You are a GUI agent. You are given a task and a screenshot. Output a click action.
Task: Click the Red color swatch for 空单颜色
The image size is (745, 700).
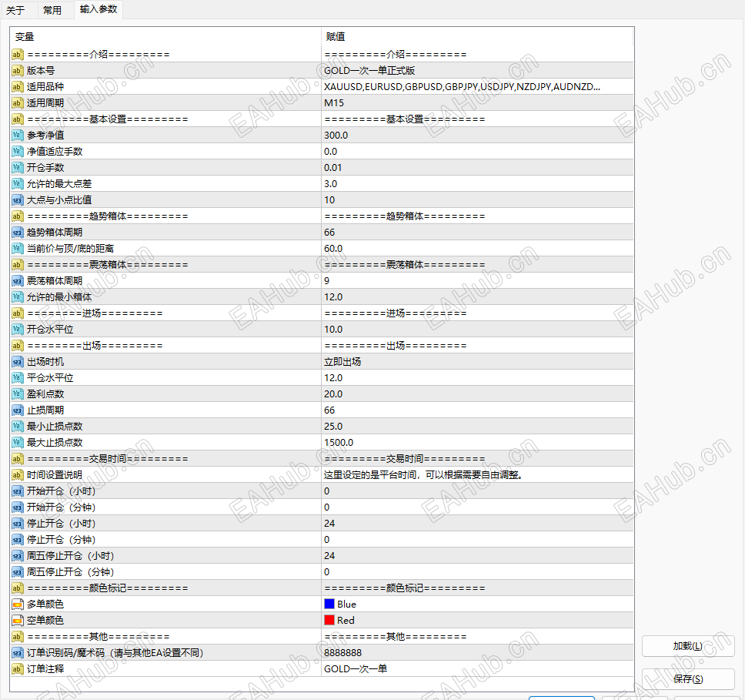coord(329,620)
